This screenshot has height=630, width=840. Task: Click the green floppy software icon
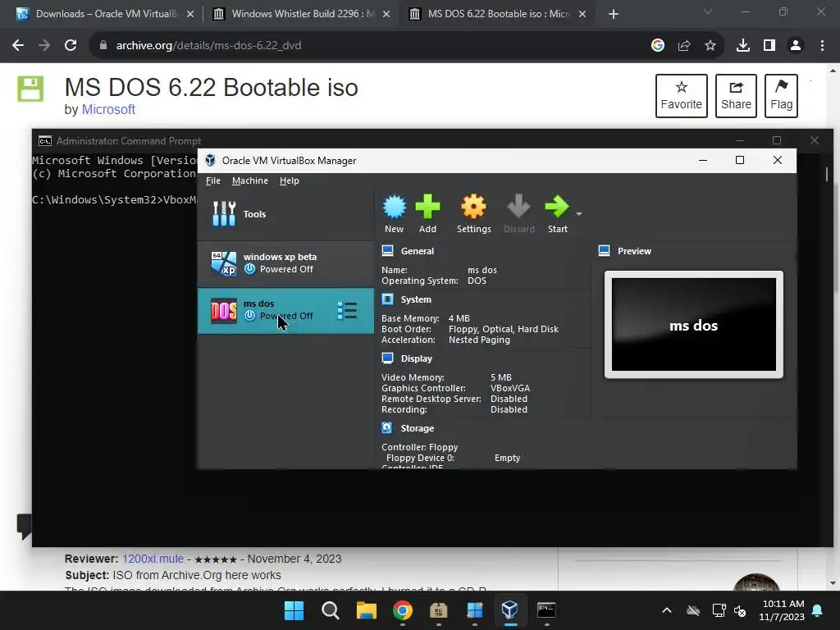coord(30,89)
